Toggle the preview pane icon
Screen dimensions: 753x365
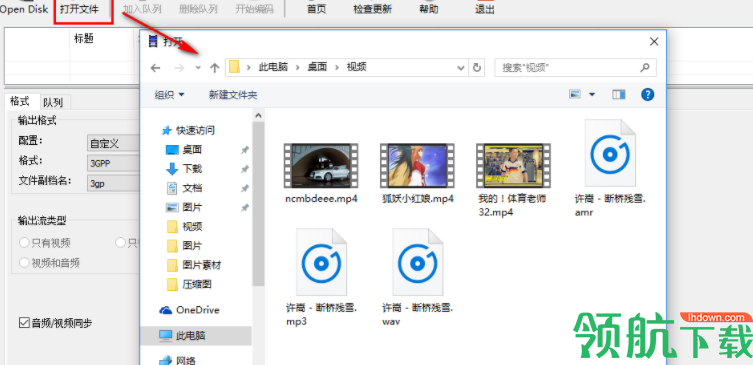(619, 95)
